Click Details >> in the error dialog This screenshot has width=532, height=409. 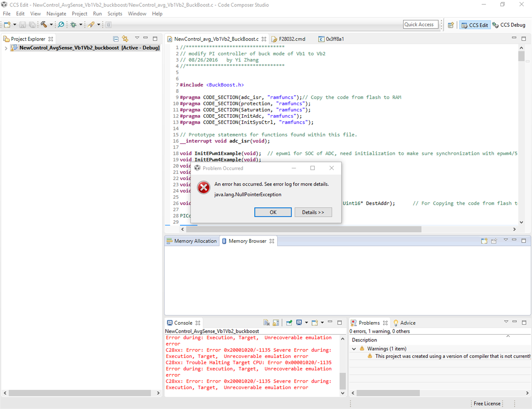(x=313, y=212)
